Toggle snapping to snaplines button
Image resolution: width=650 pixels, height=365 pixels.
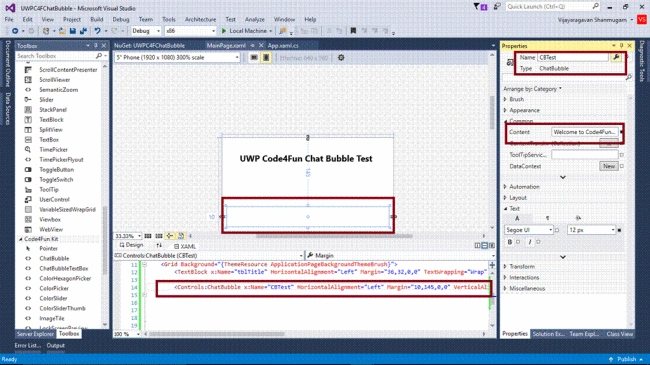click(170, 236)
